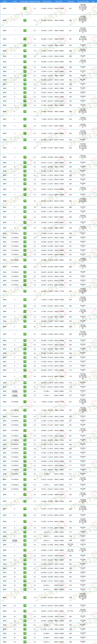Select the '01.2006 -> 12.2008' production years cell
Image resolution: width=97 pixels, height=644 pixels.
(47, 629)
